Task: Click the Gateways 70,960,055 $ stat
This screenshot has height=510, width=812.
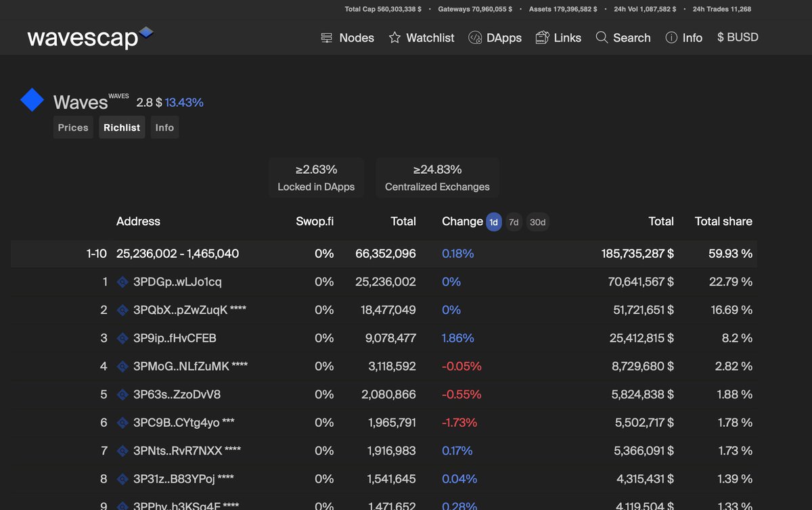Action: point(475,9)
